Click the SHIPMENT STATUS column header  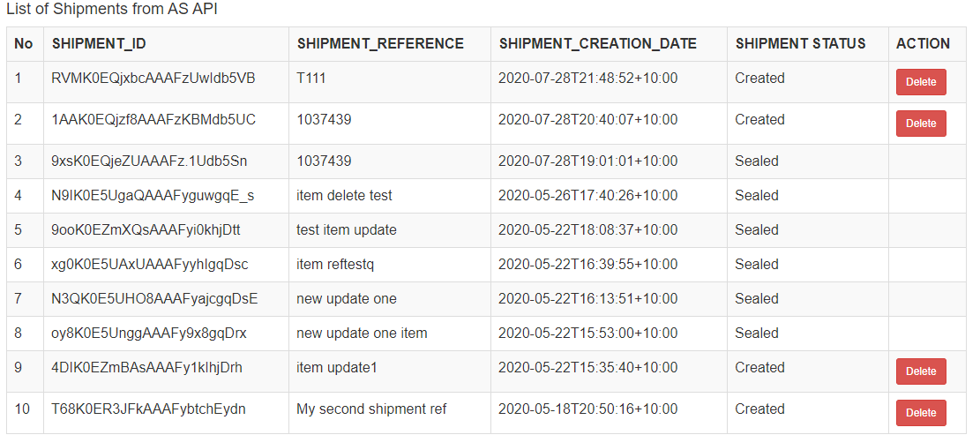click(800, 44)
